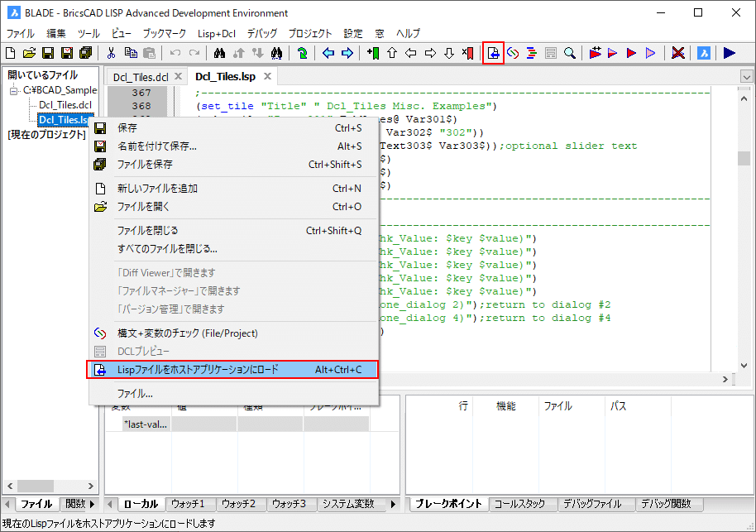
Task: Choose ファイルを閉じる from the context menu
Action: point(233,231)
